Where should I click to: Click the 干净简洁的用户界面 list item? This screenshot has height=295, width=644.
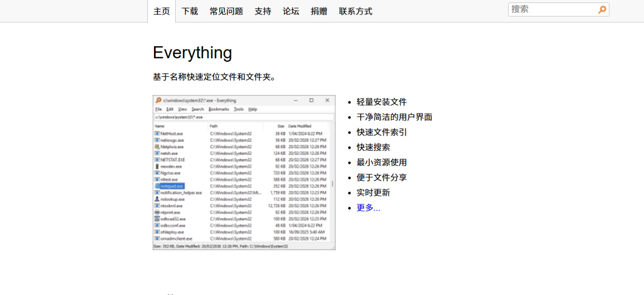[394, 117]
